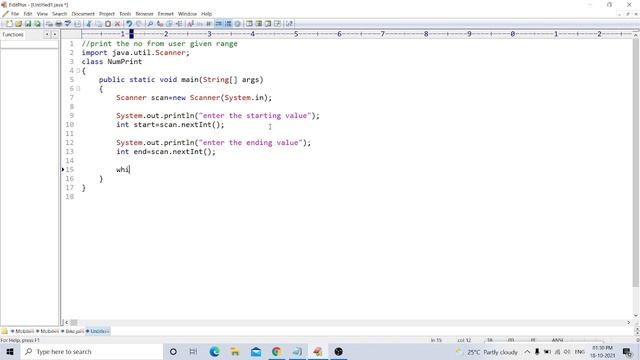The width and height of the screenshot is (640, 360).
Task: Click the last icon on the toolbar
Action: tap(289, 24)
